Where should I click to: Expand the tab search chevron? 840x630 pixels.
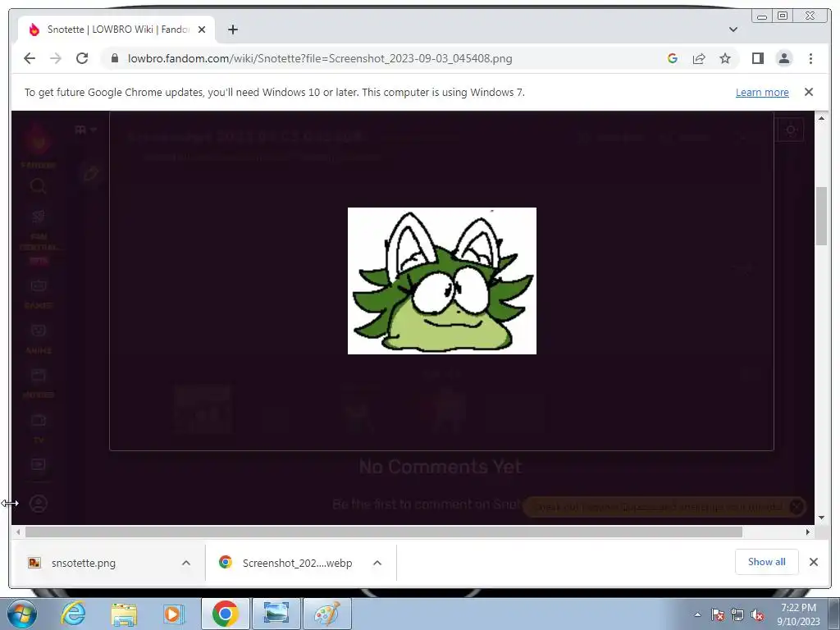(733, 30)
